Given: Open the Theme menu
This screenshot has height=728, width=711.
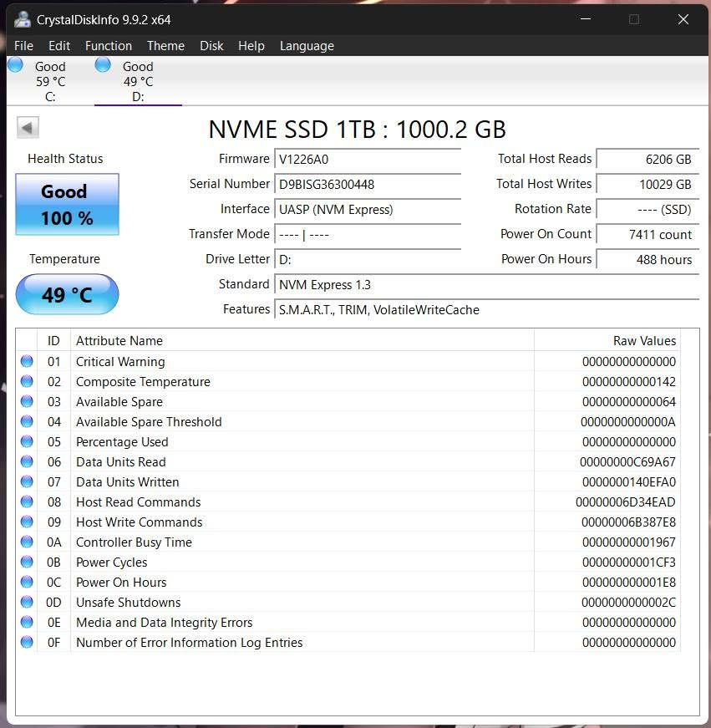Looking at the screenshot, I should pos(165,46).
